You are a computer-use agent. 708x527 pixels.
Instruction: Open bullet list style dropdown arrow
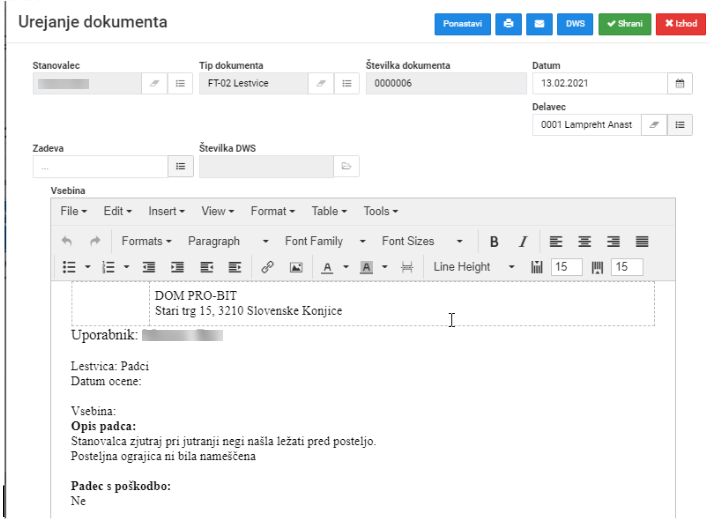point(88,267)
